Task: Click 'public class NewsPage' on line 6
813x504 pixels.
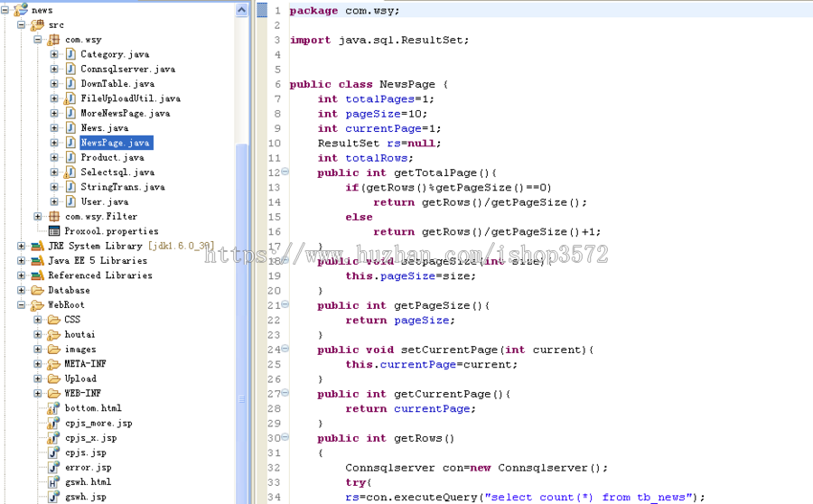Action: point(362,84)
